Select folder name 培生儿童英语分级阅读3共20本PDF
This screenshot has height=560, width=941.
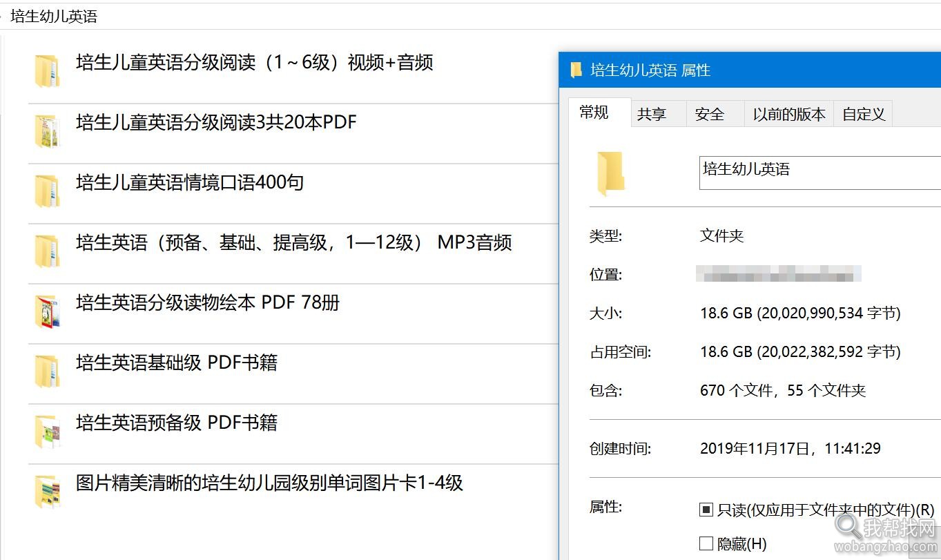(x=216, y=123)
